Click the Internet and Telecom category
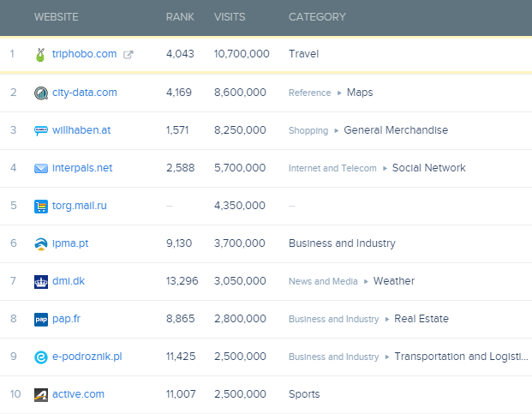This screenshot has width=532, height=414. pyautogui.click(x=332, y=168)
